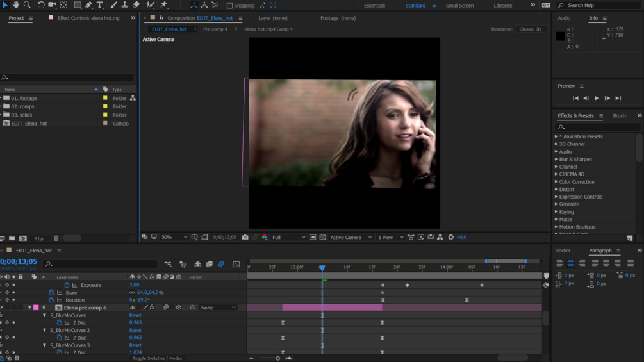Enable Local Axis mode
The height and width of the screenshot is (362, 644).
tap(194, 5)
